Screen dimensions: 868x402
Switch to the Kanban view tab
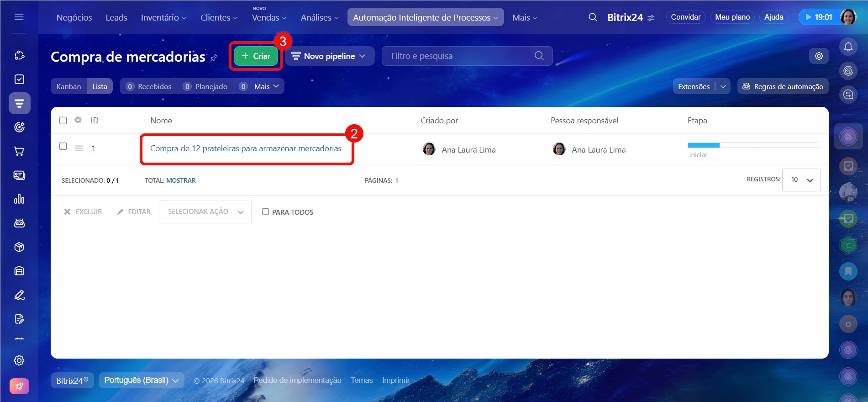point(68,86)
